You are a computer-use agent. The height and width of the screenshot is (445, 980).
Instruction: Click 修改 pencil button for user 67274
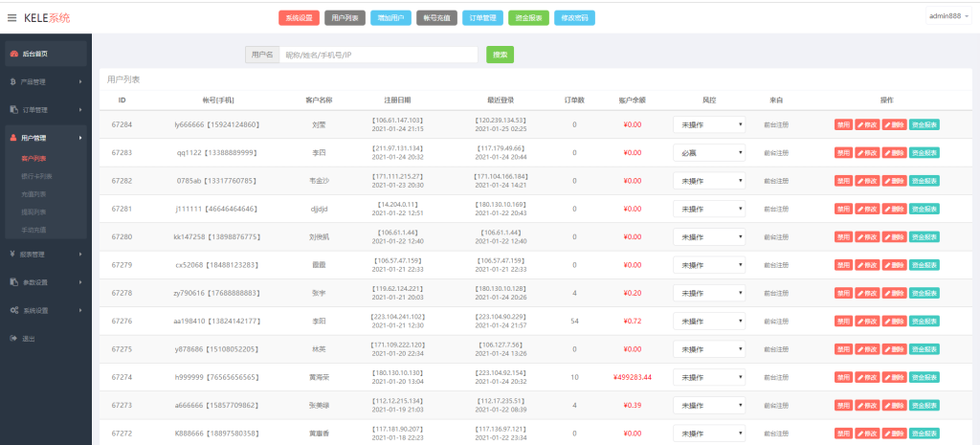tap(867, 377)
